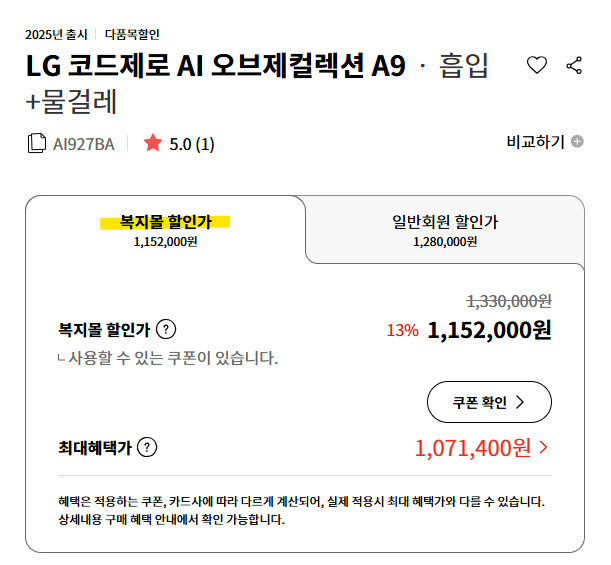Click the 1,152,000원 bold discounted price
Image resolution: width=611 pixels, height=565 pixels.
pyautogui.click(x=489, y=330)
